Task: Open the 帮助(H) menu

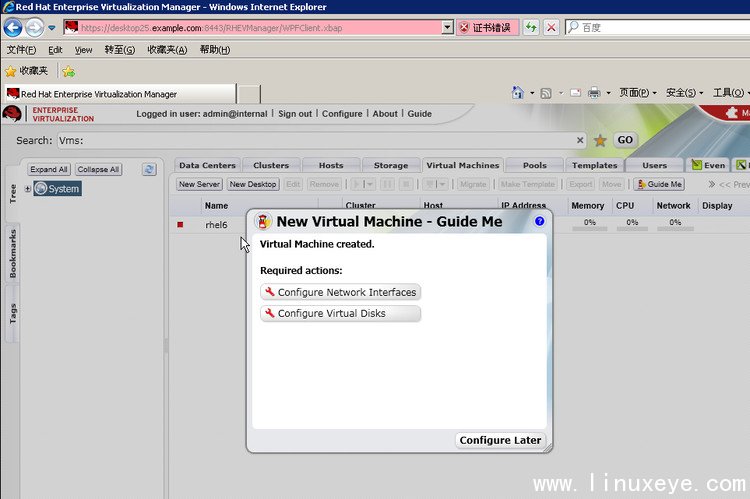Action: point(215,50)
